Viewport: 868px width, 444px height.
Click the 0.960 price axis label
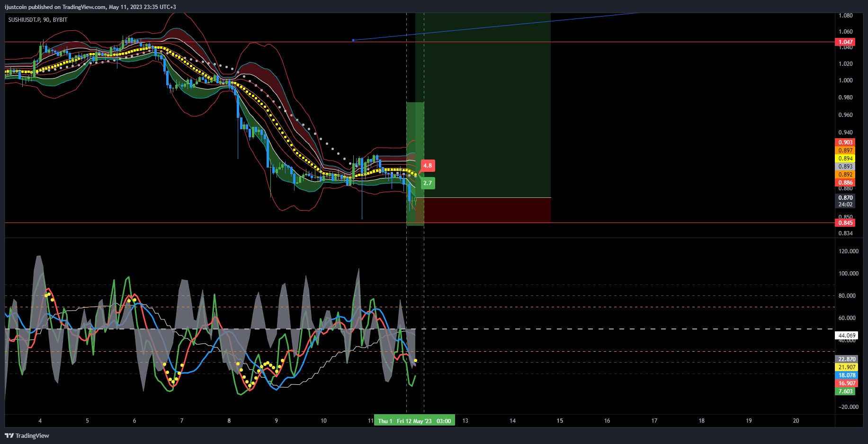pyautogui.click(x=846, y=115)
